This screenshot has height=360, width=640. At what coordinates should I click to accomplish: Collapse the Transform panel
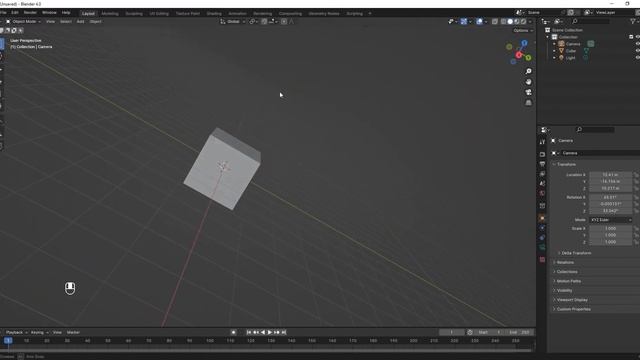pyautogui.click(x=566, y=164)
